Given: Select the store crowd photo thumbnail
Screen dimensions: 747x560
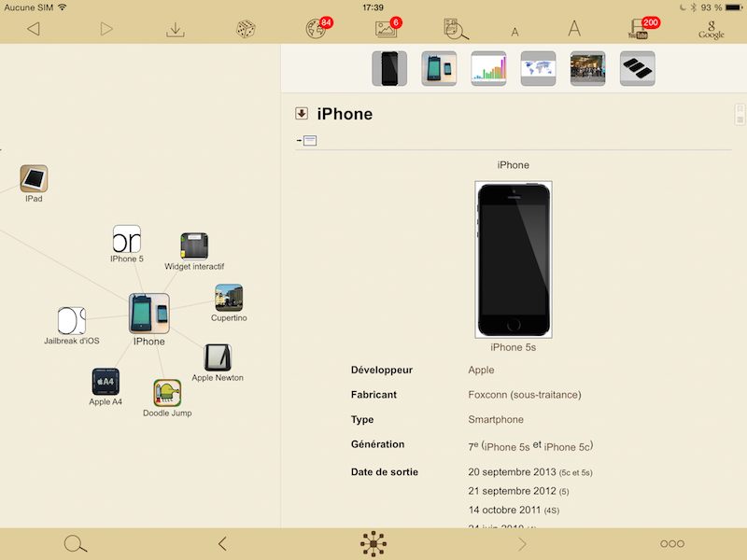Looking at the screenshot, I should (587, 68).
